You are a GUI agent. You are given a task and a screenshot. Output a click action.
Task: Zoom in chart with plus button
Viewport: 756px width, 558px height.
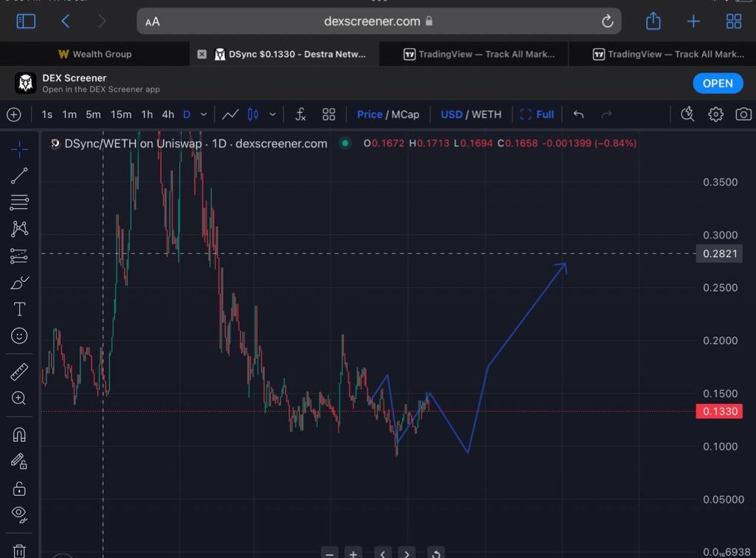pyautogui.click(x=353, y=553)
